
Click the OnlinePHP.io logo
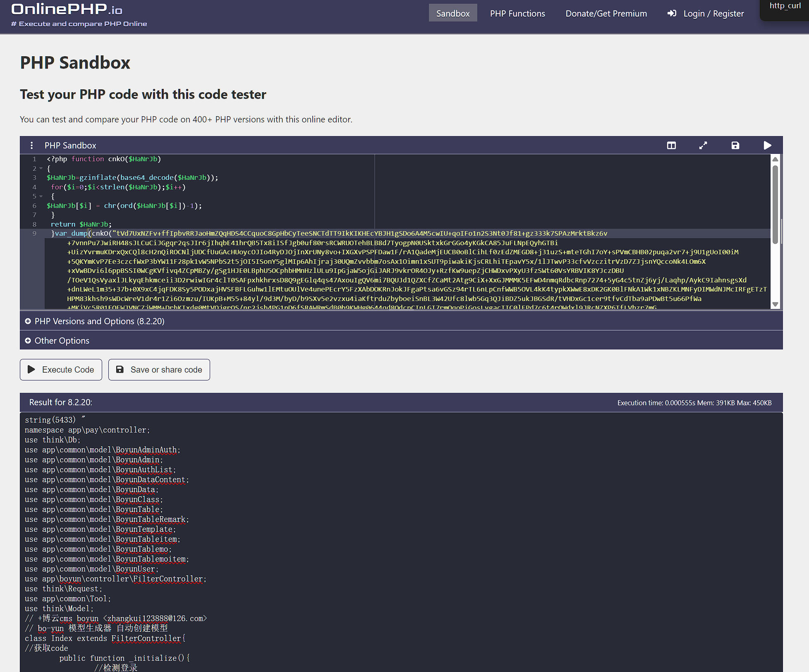(67, 9)
